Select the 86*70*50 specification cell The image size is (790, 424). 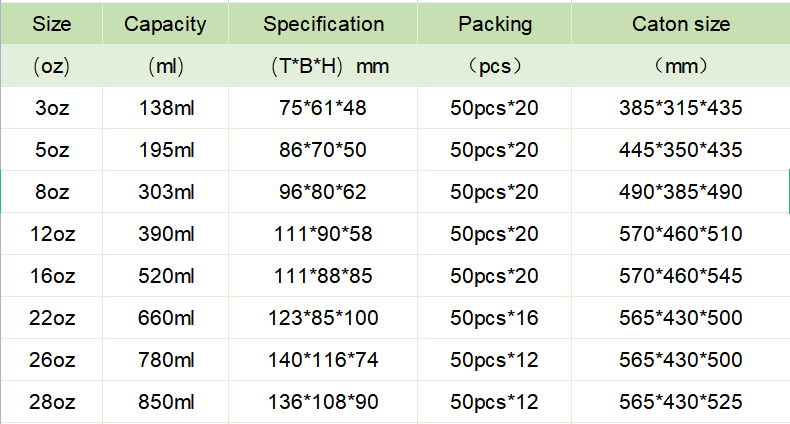tap(323, 150)
